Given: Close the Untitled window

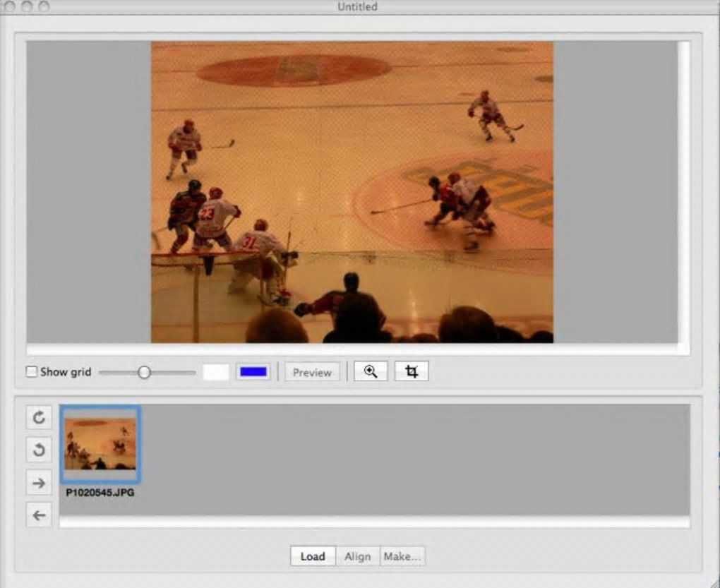Looking at the screenshot, I should tap(8, 6).
